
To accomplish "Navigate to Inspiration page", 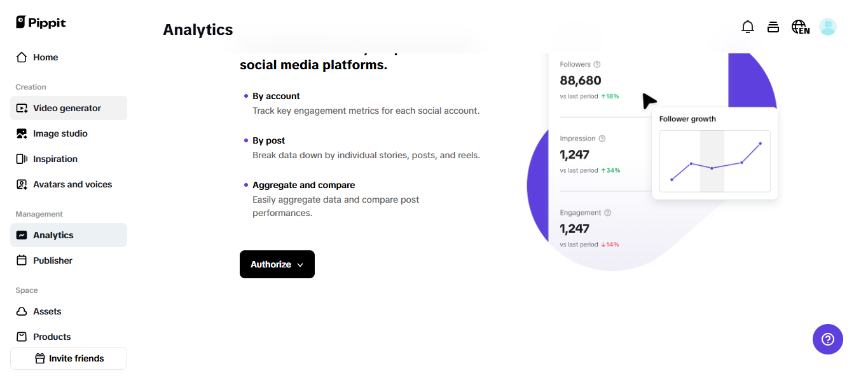I will click(55, 159).
